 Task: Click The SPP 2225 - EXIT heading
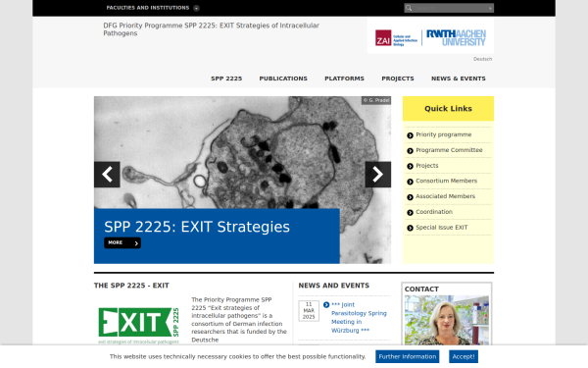[x=131, y=286]
